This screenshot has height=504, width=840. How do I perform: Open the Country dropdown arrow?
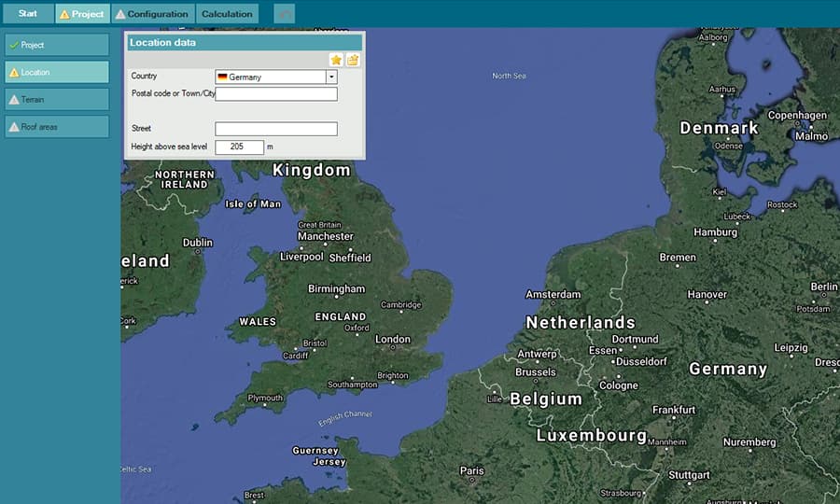click(331, 77)
